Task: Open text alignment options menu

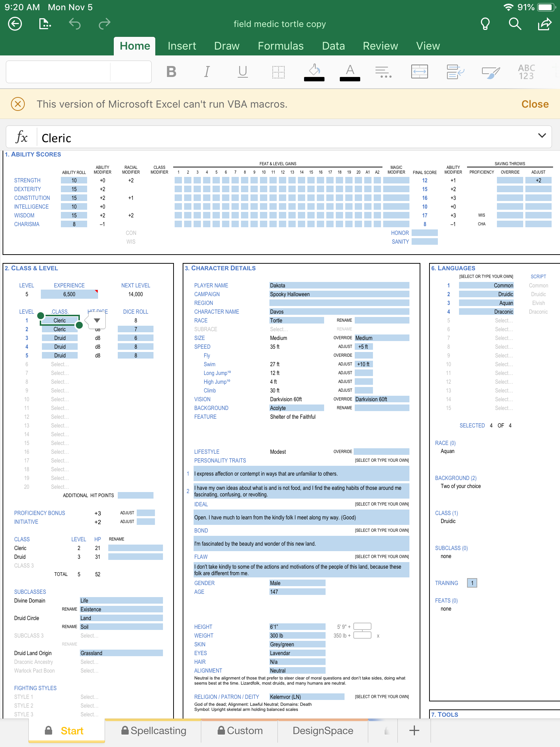Action: (383, 72)
